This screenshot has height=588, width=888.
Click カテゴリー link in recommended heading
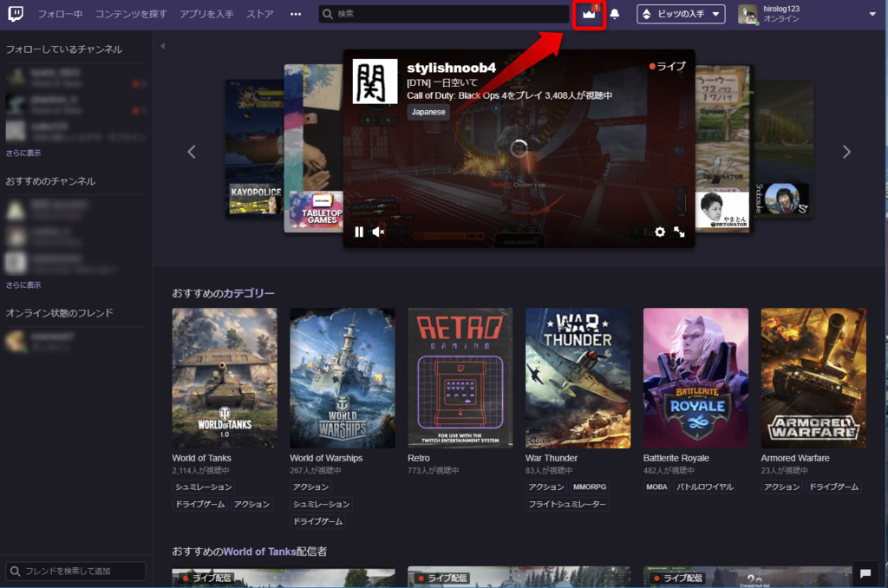(x=249, y=293)
